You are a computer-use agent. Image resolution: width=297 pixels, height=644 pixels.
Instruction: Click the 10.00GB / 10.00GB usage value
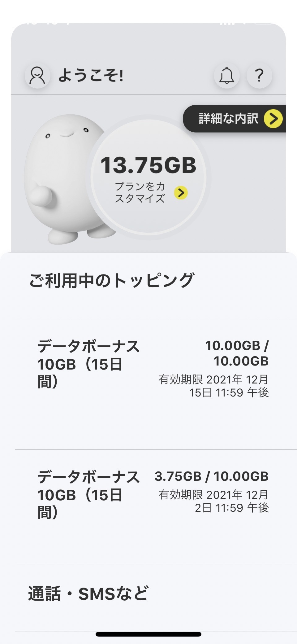pyautogui.click(x=237, y=353)
